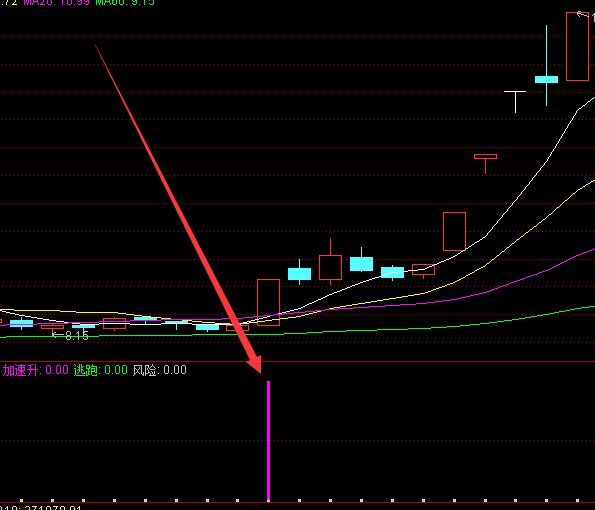Click the first cyan candle after the breakout
The image size is (595, 510).
tap(299, 273)
